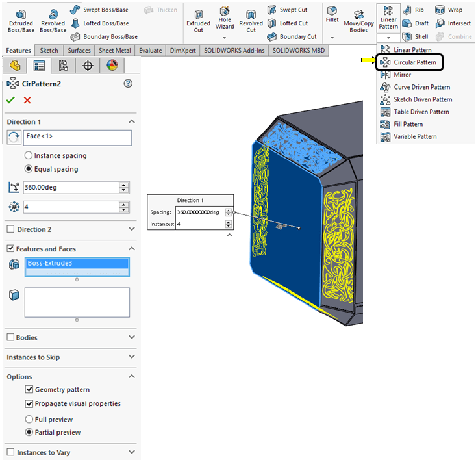Uncheck the Geometry pattern option

coord(29,390)
